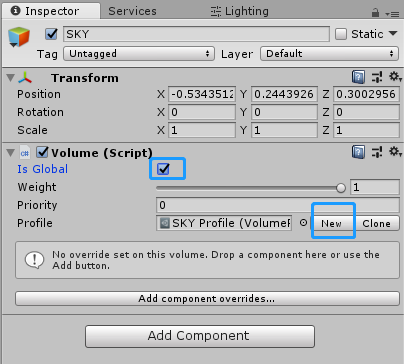Click the Volume (Script) component title
The width and height of the screenshot is (404, 364).
[x=102, y=153]
